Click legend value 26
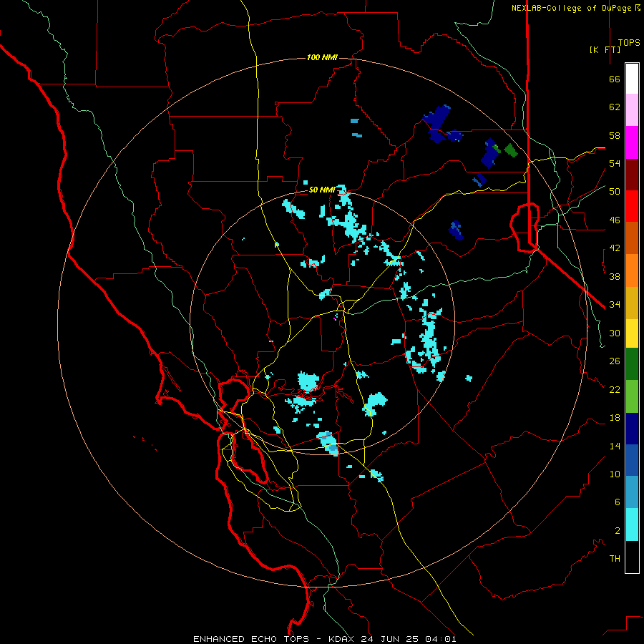Image resolution: width=644 pixels, height=644 pixels. [615, 361]
